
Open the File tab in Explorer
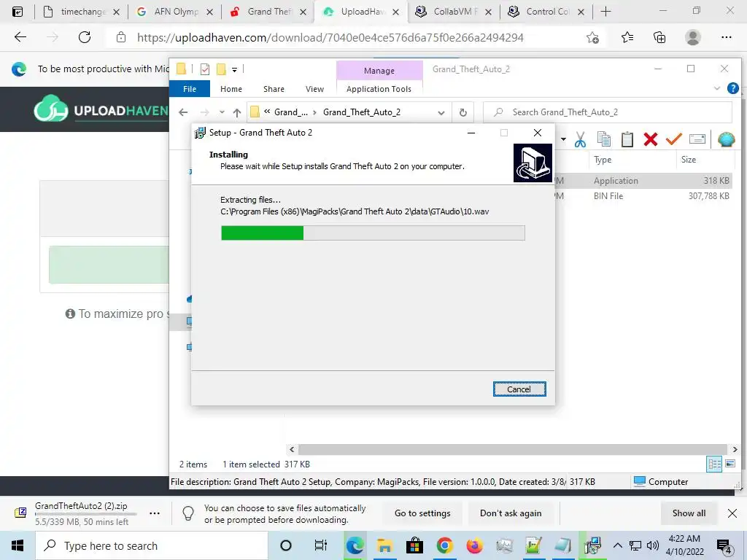190,89
